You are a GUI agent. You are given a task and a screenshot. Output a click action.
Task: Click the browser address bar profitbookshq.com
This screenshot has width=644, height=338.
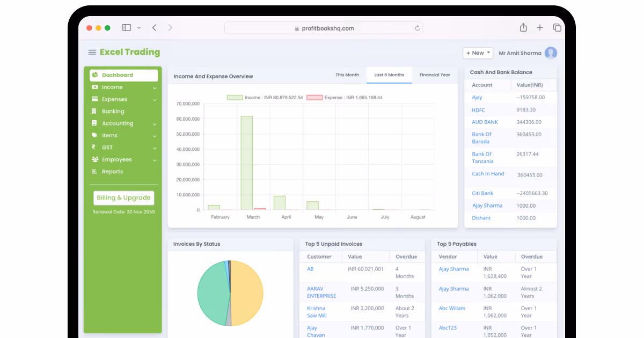(x=324, y=28)
